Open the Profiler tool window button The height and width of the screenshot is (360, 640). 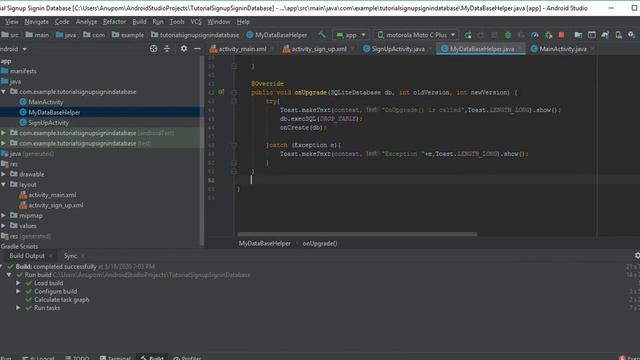tap(187, 358)
